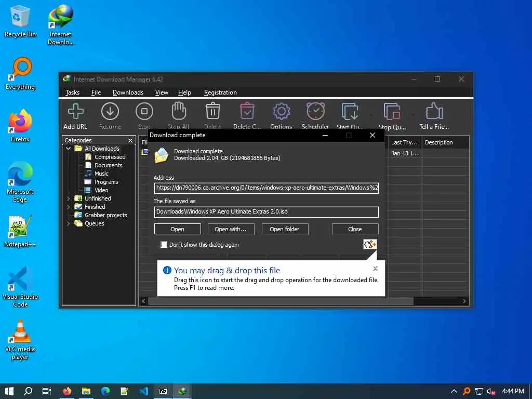Select the VLC media player desktop shortcut
The image size is (532, 399).
coord(20,340)
